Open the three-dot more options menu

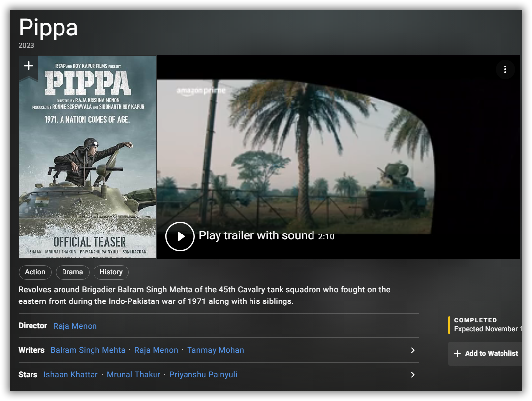[505, 69]
